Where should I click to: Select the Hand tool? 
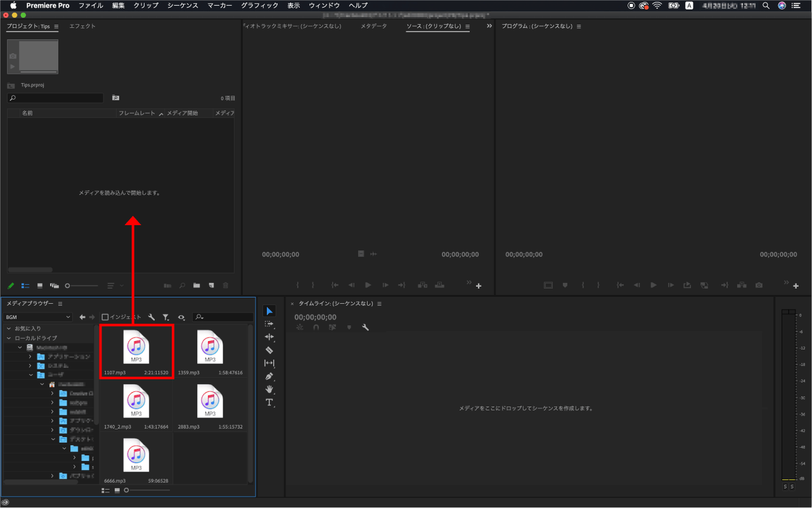(269, 389)
